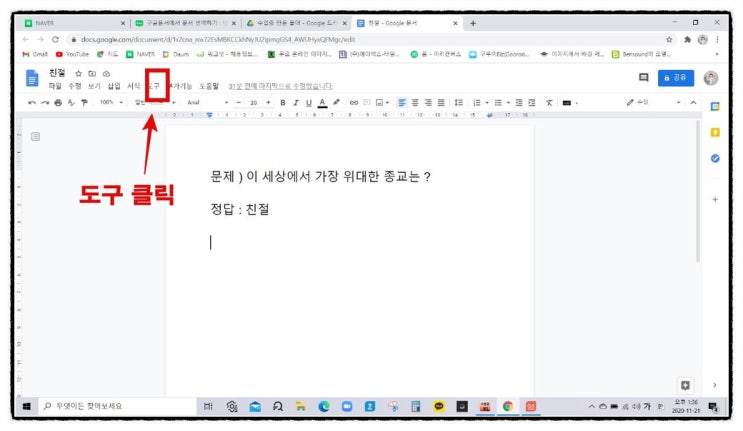Open the 서식 menu
Viewport: 743px width, 431px height.
(x=134, y=86)
